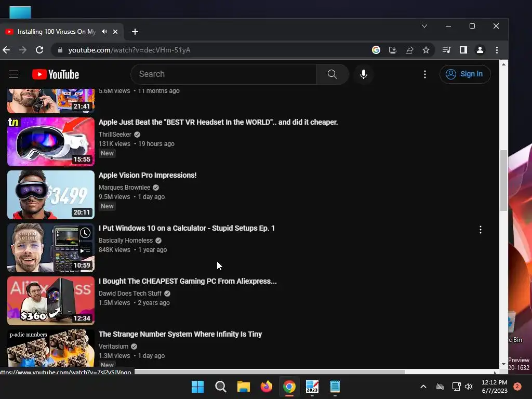Click the horizontal scrollbar at the window bottom
532x399 pixels.
pyautogui.click(x=270, y=372)
